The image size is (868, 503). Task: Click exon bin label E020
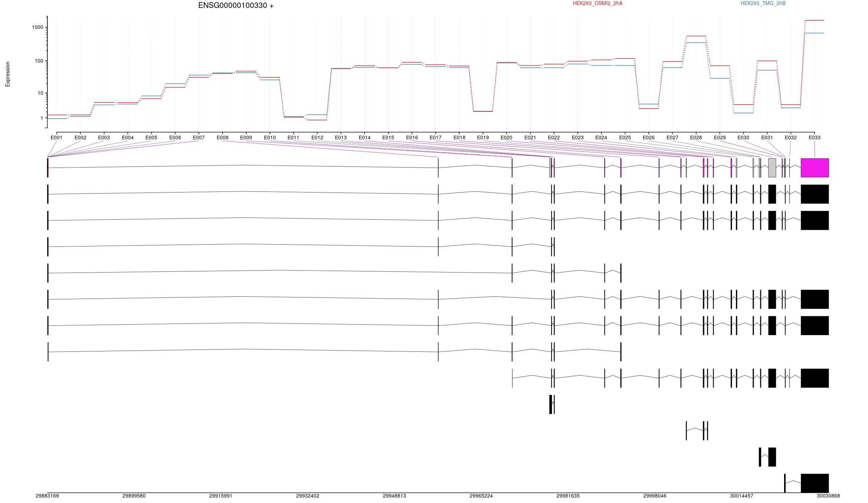pos(506,138)
